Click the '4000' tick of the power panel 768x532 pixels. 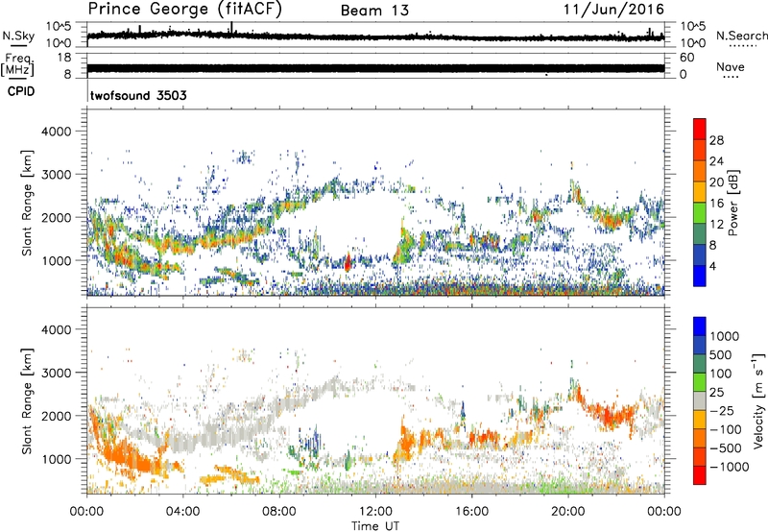point(56,132)
